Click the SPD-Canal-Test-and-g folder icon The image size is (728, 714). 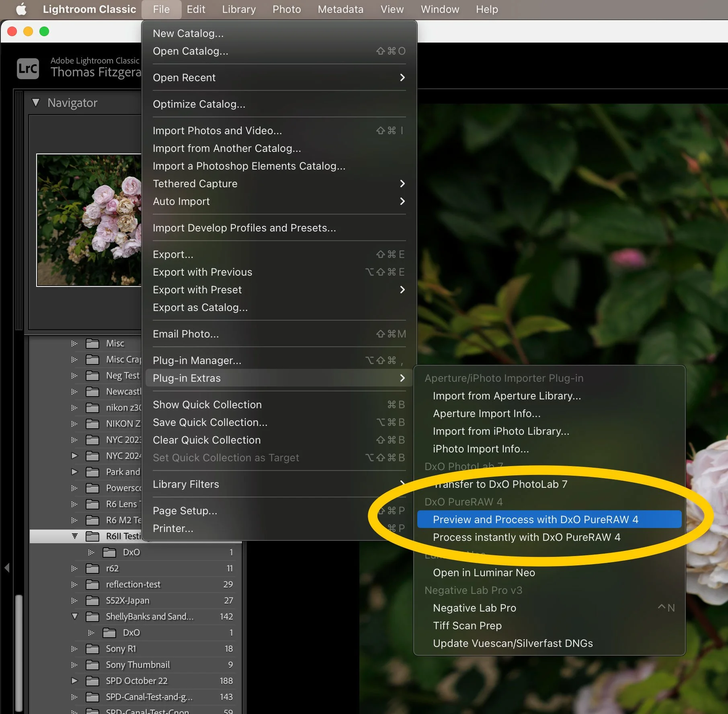[x=92, y=697]
